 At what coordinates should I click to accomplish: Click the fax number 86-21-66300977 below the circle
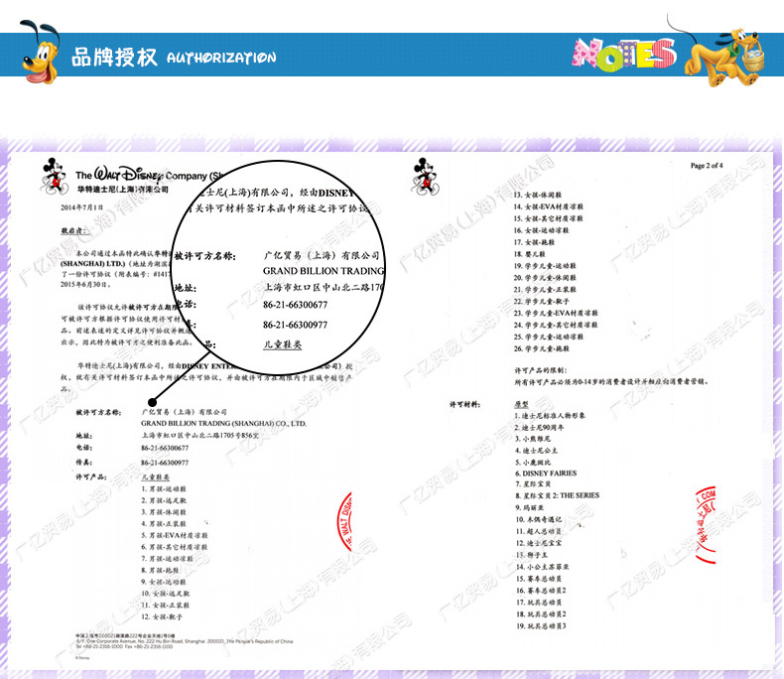(x=165, y=463)
